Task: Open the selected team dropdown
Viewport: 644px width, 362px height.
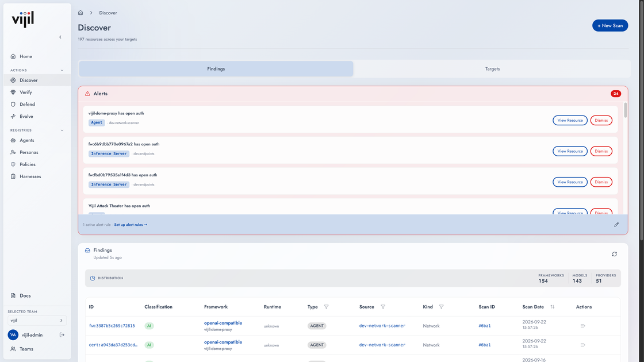Action: pos(37,321)
